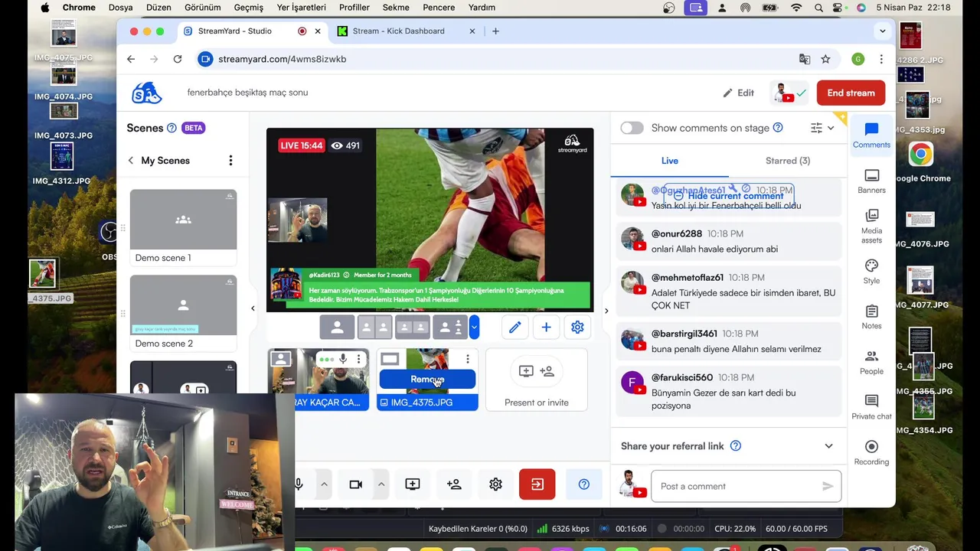Bookmark page with the star icon

825,59
